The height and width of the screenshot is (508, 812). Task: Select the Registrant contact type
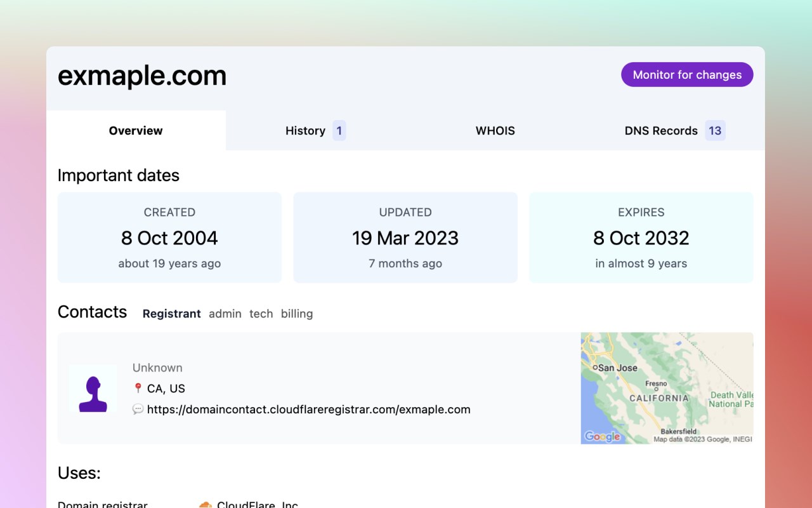point(172,314)
